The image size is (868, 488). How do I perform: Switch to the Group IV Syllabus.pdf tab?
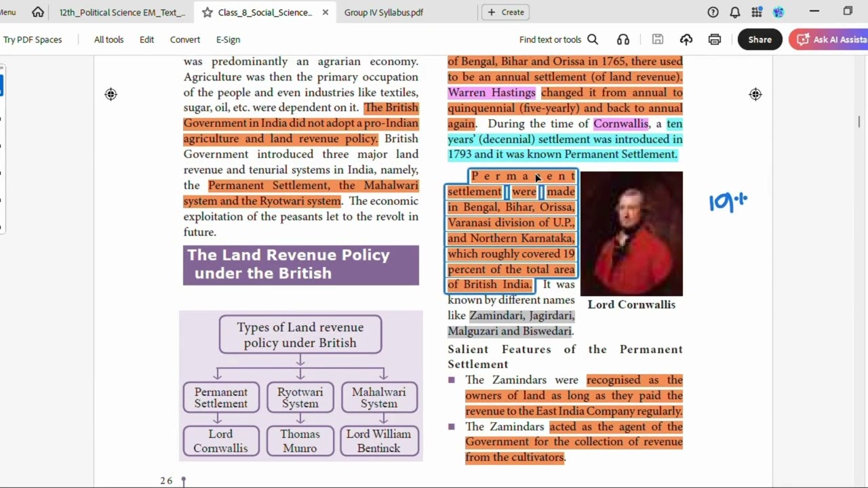tap(384, 12)
